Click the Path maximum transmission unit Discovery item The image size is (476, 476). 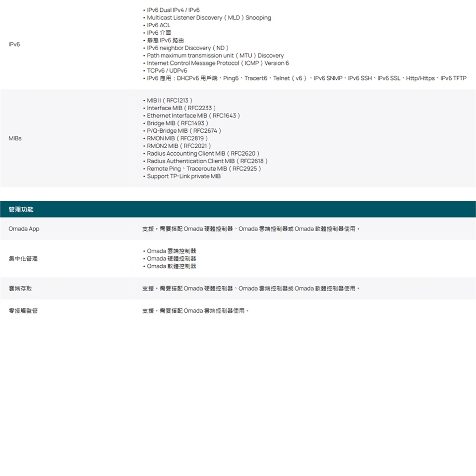215,56
